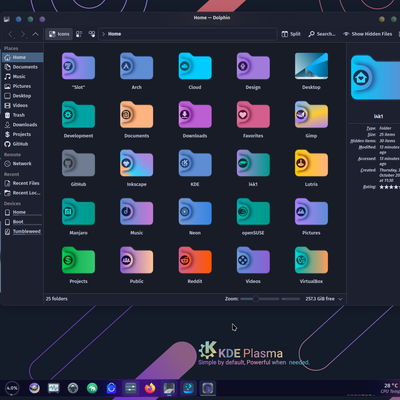Image resolution: width=400 pixels, height=400 pixels.
Task: Go back with the back arrow
Action: (11, 34)
